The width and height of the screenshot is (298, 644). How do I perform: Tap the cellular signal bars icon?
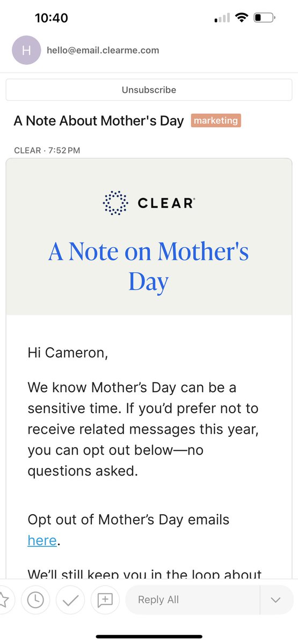[222, 18]
